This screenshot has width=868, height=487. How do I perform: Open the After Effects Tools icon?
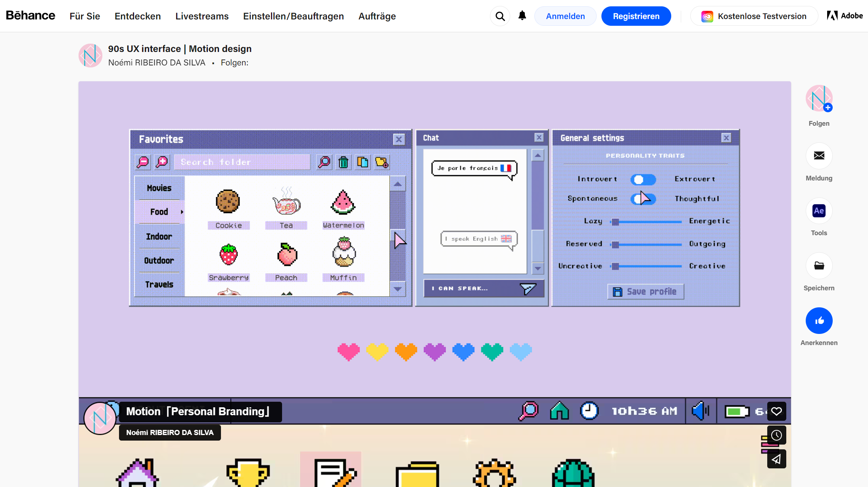point(819,211)
